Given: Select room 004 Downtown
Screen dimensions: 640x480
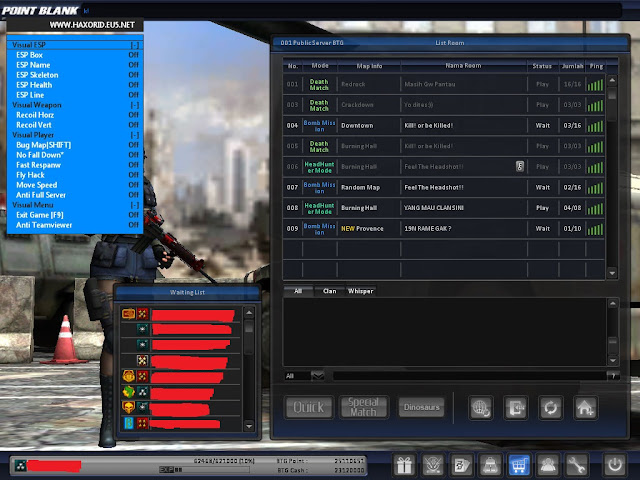Looking at the screenshot, I should point(444,125).
